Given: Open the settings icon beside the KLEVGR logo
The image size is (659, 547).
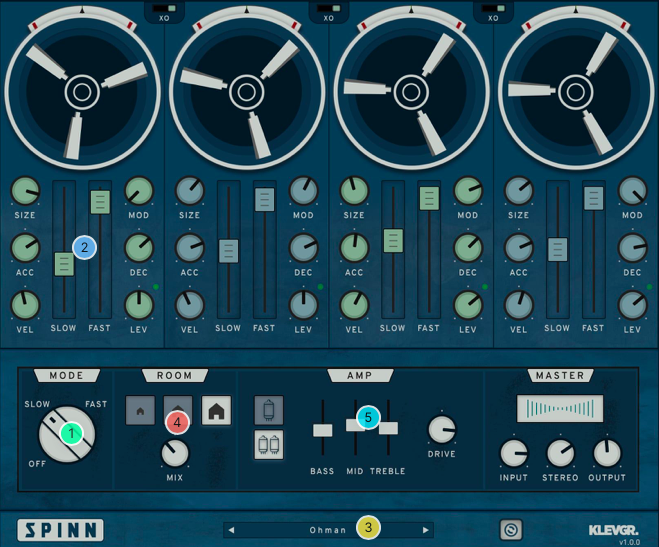Looking at the screenshot, I should pyautogui.click(x=511, y=530).
